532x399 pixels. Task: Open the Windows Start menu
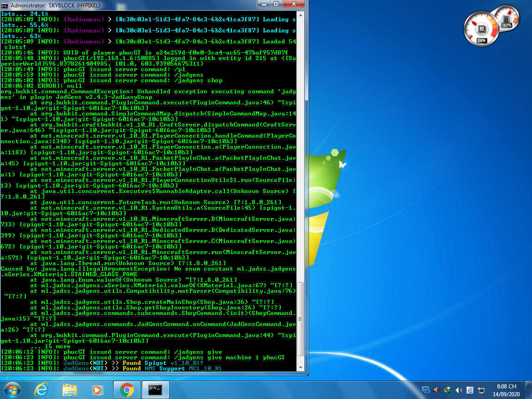[x=12, y=390]
